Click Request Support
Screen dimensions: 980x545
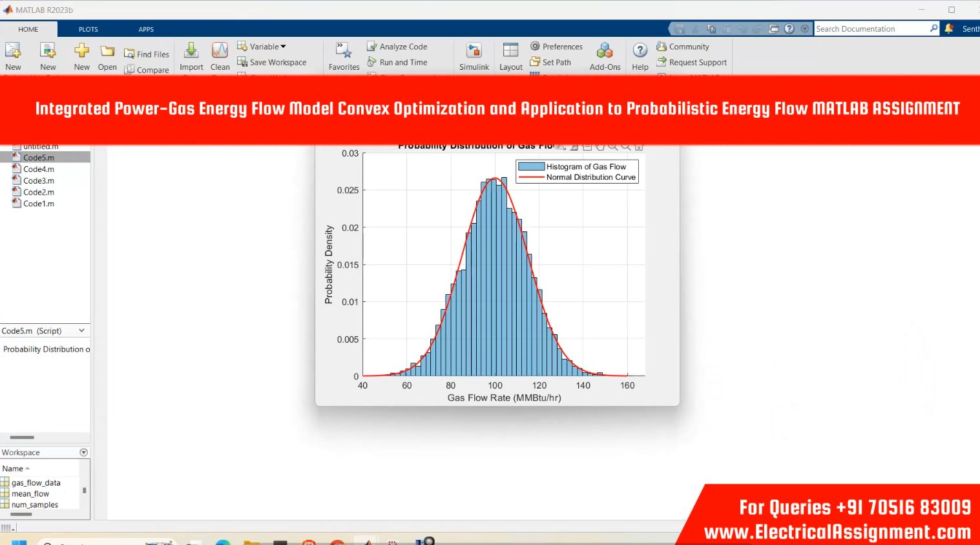pyautogui.click(x=692, y=62)
